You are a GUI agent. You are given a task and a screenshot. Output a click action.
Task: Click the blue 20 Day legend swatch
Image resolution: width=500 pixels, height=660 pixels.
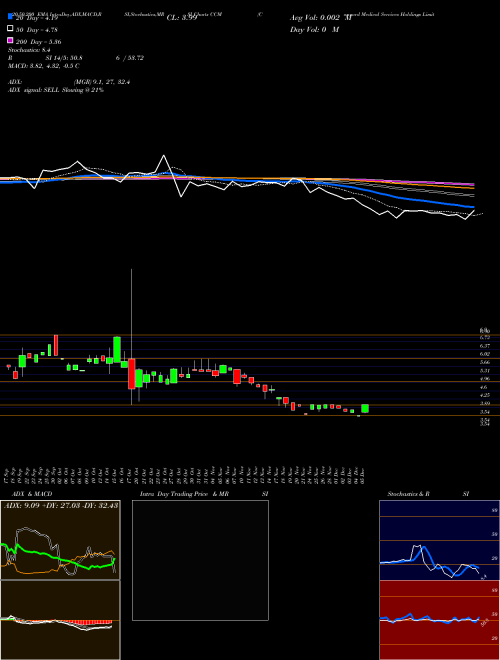point(10,17)
